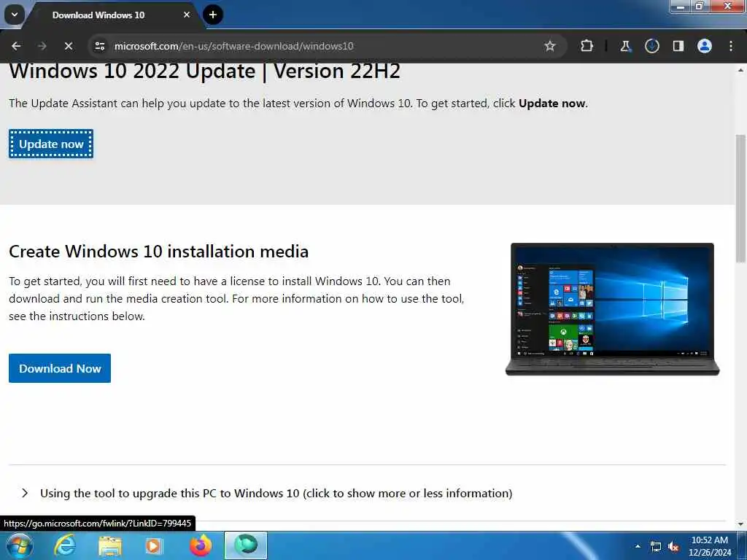
Task: Click the scrollbar down arrow
Action: point(740,524)
